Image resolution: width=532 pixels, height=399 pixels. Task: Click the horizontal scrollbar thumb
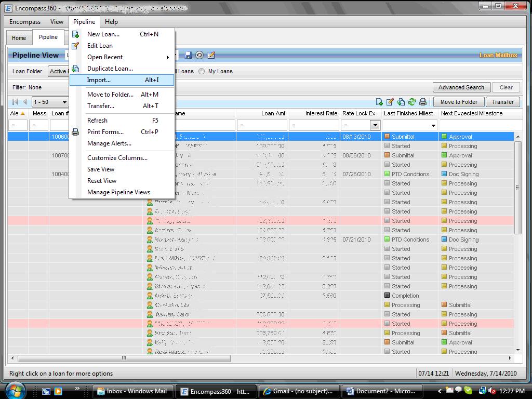(124, 358)
